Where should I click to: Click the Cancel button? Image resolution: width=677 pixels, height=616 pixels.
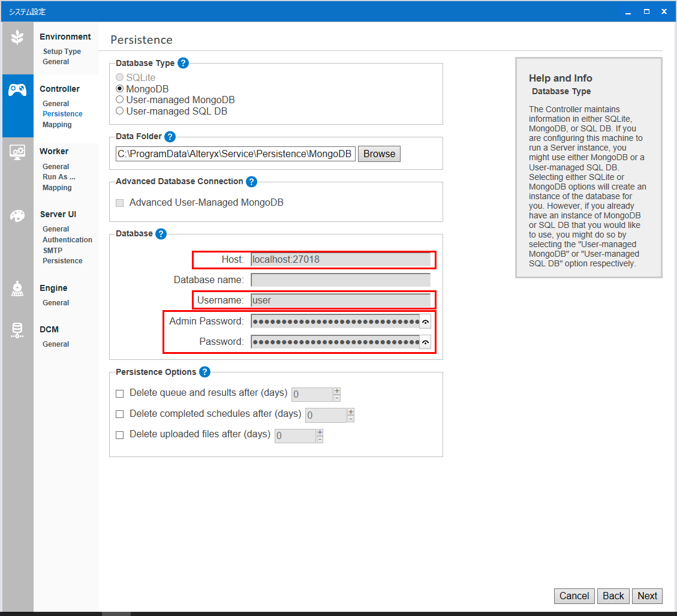[x=574, y=596]
